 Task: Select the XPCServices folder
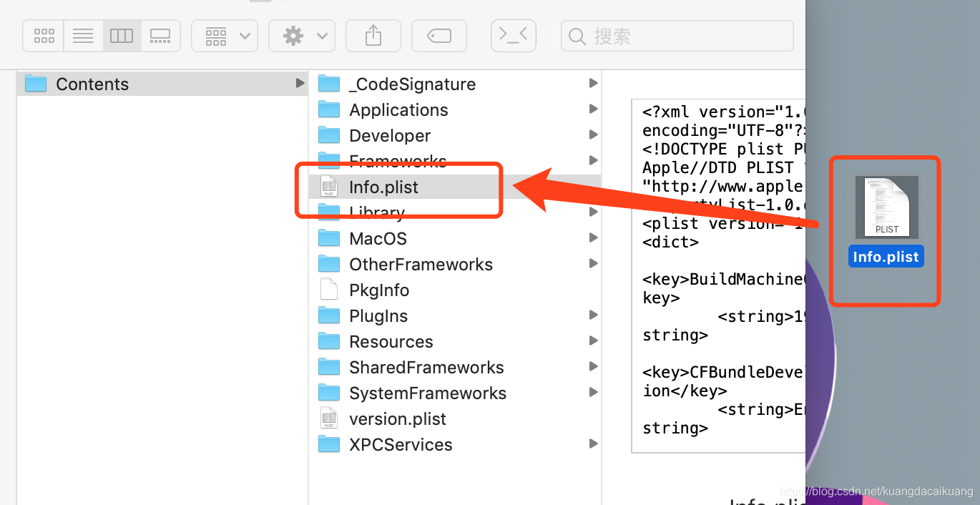455,444
